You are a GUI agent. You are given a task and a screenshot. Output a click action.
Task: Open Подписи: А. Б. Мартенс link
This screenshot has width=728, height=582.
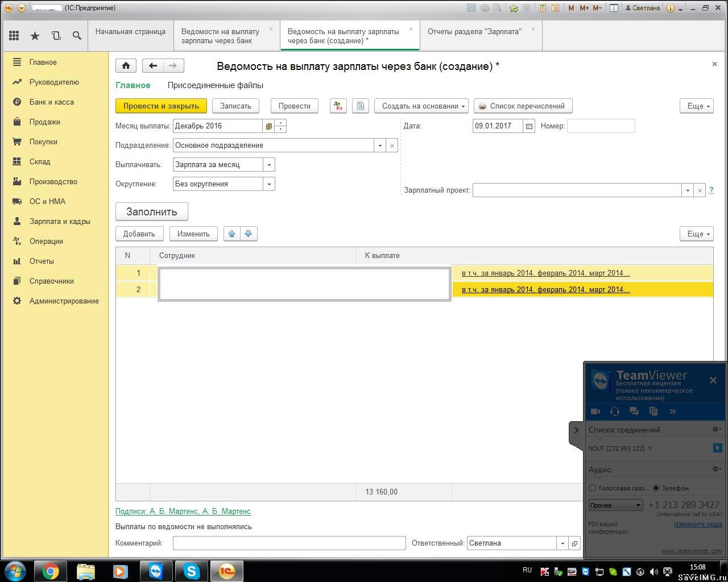[183, 512]
